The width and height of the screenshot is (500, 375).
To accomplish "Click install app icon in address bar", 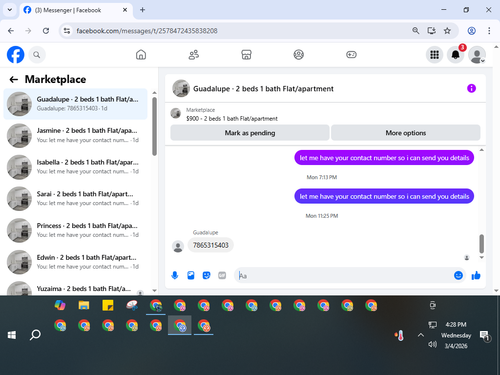I will [x=432, y=31].
